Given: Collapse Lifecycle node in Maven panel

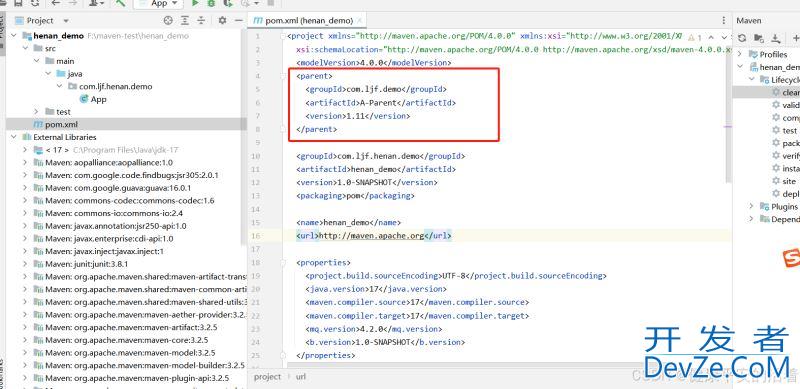Looking at the screenshot, I should [x=751, y=79].
